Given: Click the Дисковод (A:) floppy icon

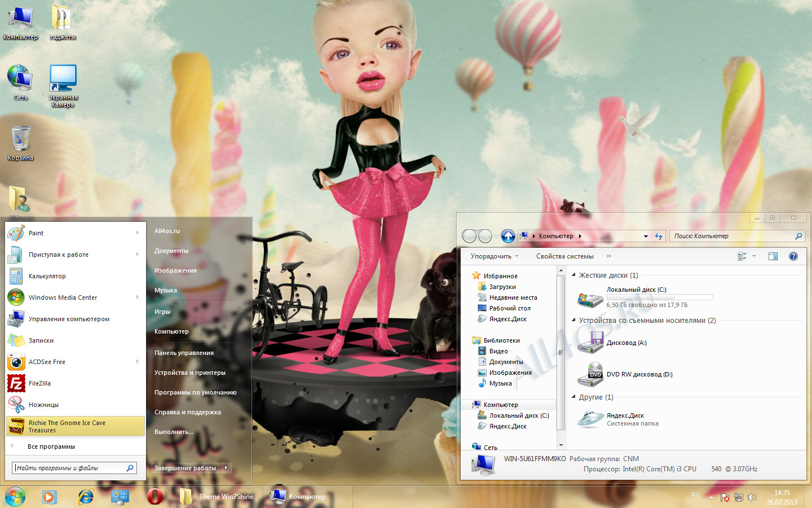Looking at the screenshot, I should [x=591, y=343].
